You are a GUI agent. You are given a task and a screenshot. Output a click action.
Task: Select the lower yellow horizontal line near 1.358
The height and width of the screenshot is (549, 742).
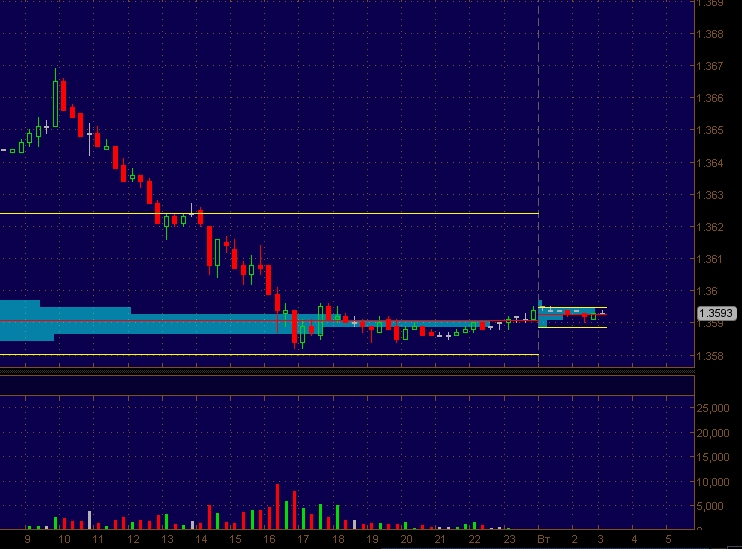pyautogui.click(x=269, y=354)
